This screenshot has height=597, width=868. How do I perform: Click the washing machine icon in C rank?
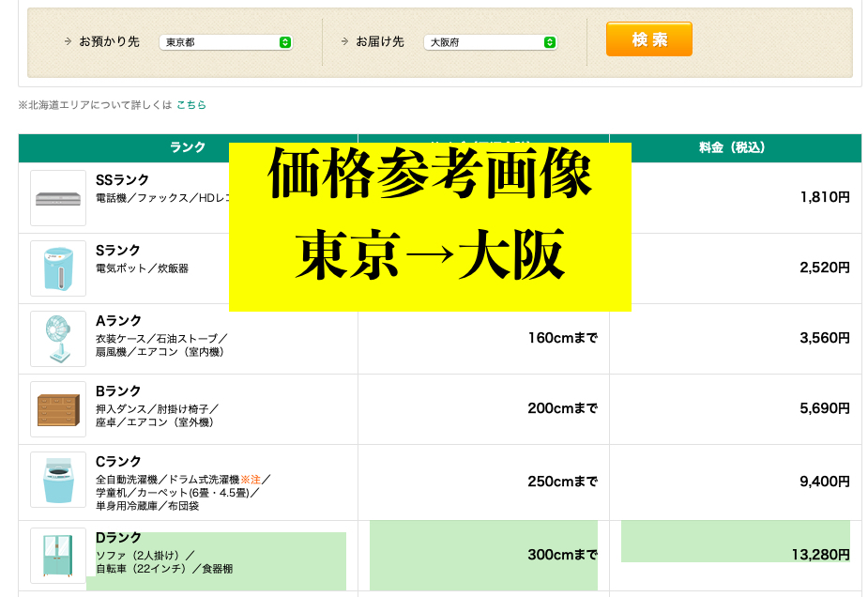58,480
